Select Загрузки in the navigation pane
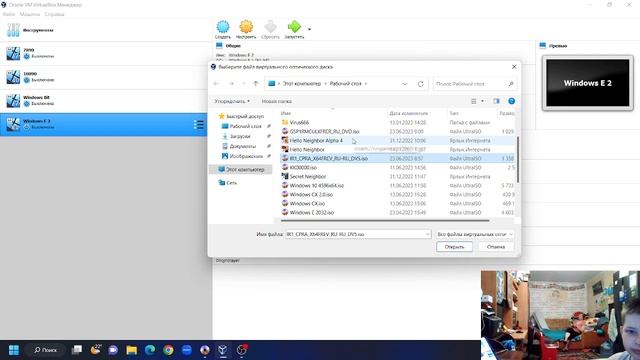 [236, 136]
